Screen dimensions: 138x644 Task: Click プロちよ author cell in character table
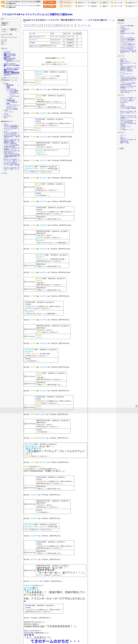57,46
